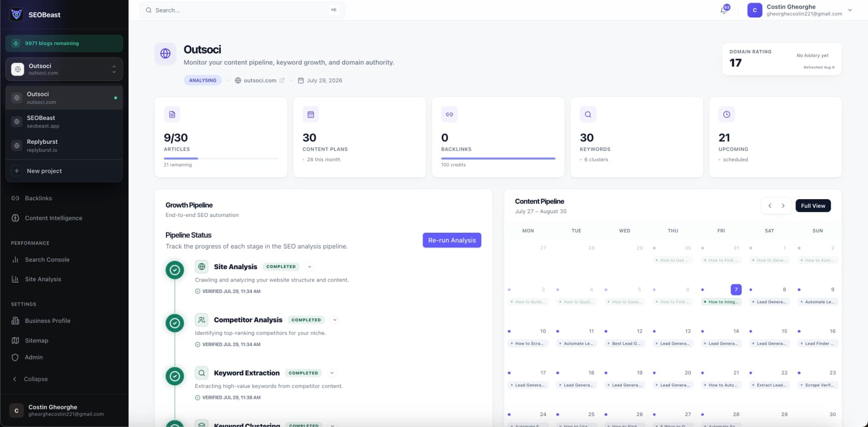Image resolution: width=868 pixels, height=427 pixels.
Task: Select the Replyburst project in list
Action: coord(64,145)
